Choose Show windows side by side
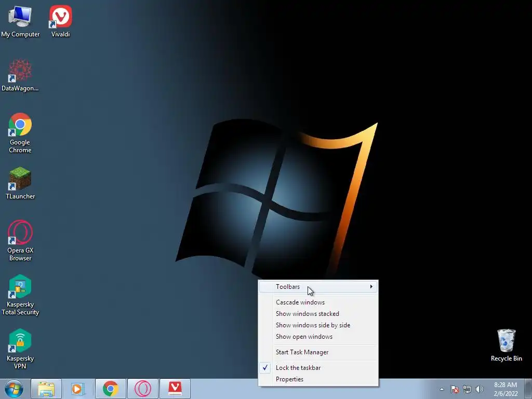 [x=318, y=325]
